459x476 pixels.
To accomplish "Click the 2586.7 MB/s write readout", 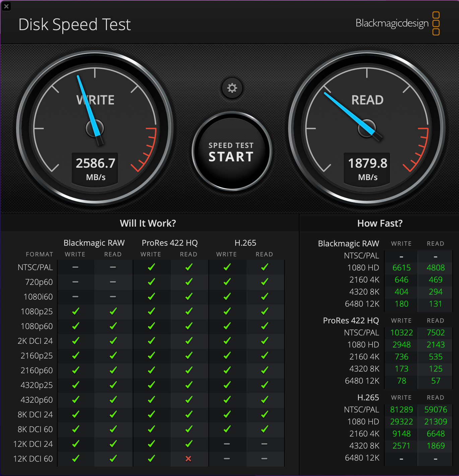I will pos(95,167).
